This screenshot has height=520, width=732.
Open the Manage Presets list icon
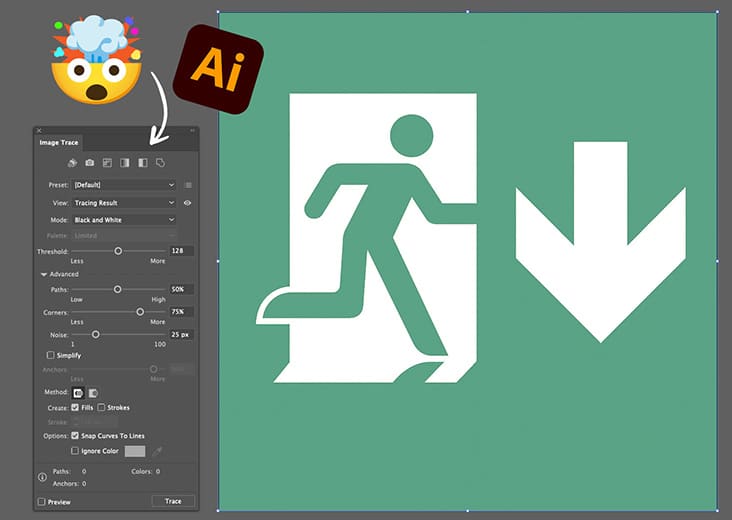point(189,185)
